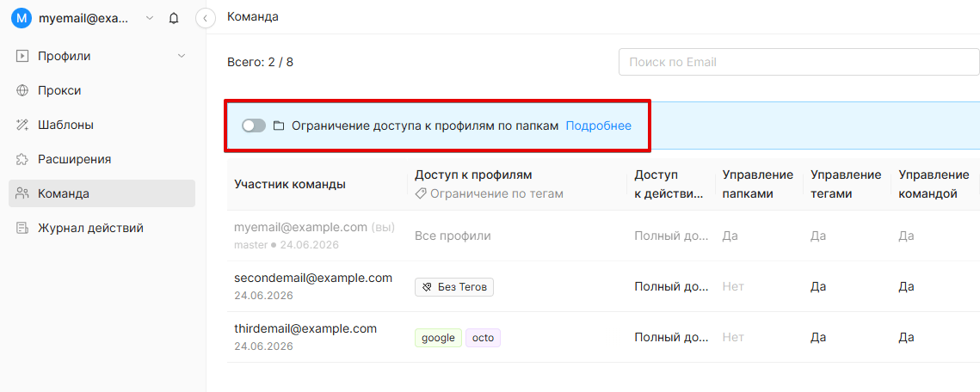Viewport: 980px width, 392px height.
Task: Click the Управление тегами column header
Action: 846,184
